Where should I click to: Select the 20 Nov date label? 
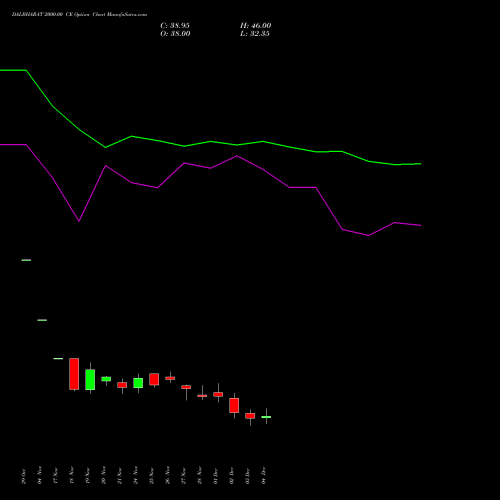click(x=103, y=475)
